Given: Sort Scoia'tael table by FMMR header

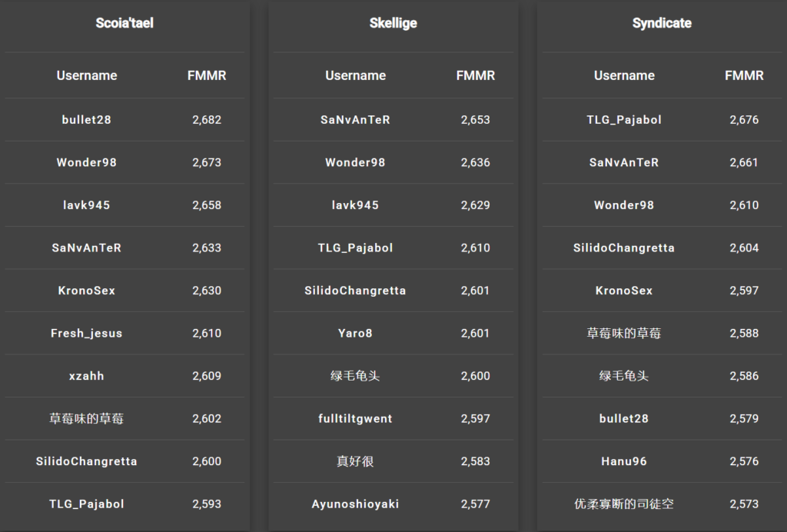Looking at the screenshot, I should [207, 75].
